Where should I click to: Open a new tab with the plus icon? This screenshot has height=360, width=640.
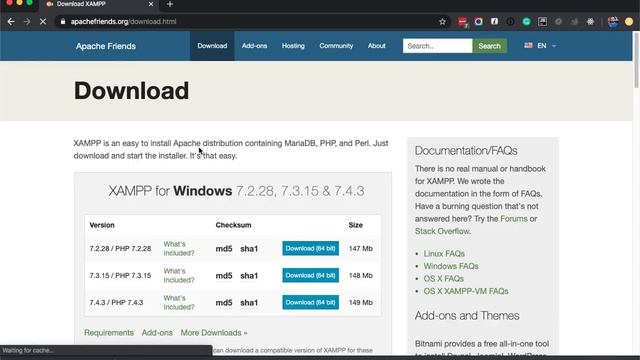coord(170,4)
